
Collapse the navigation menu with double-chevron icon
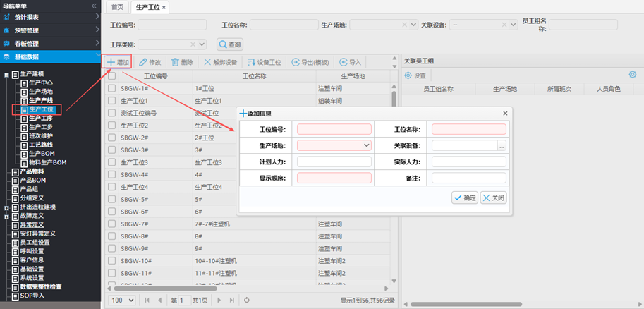pos(94,6)
